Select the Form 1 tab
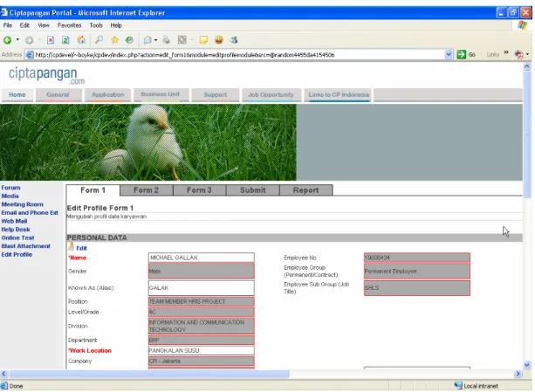 pyautogui.click(x=93, y=190)
